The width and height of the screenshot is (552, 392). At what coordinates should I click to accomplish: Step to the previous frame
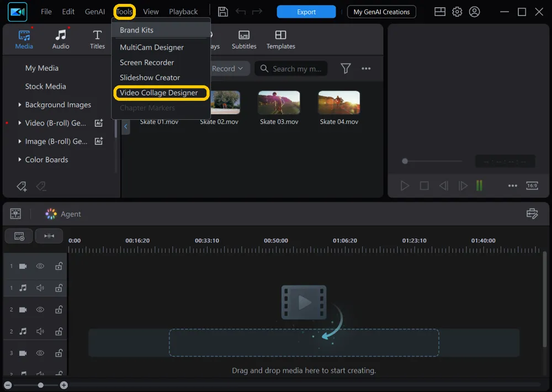[444, 186]
